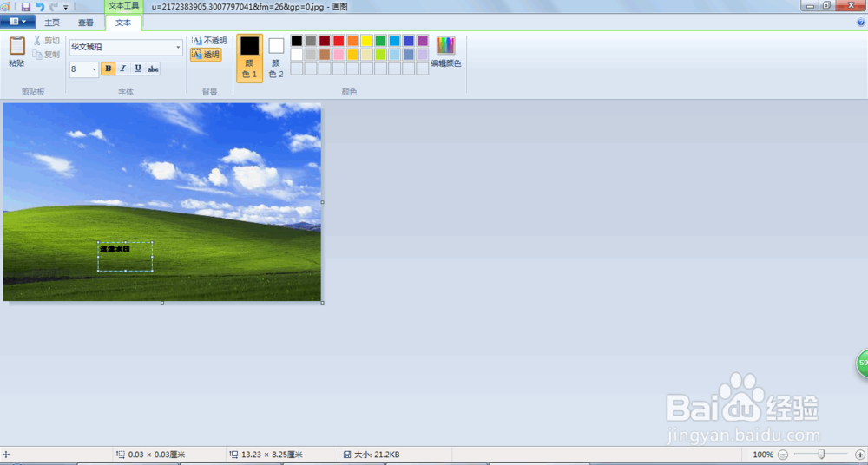Pick the purple color swatch
Screen dimensions: 868x465
click(423, 41)
